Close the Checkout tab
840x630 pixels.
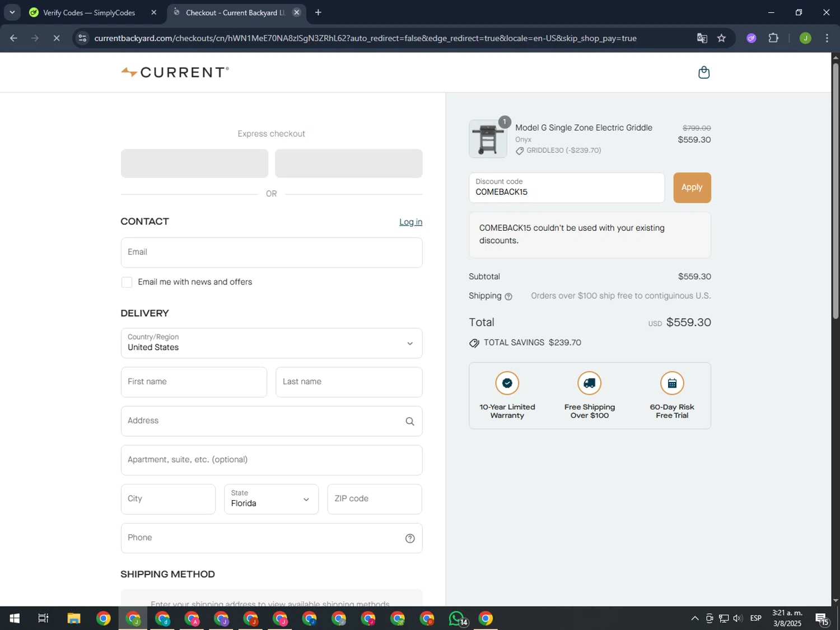[x=297, y=12]
